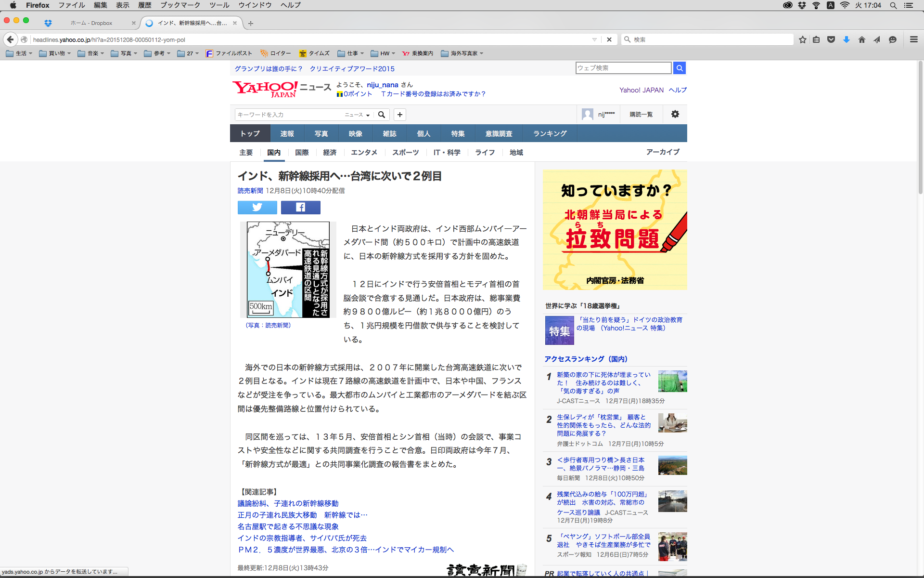
Task: Open Firefox hamburger menu
Action: 913,39
